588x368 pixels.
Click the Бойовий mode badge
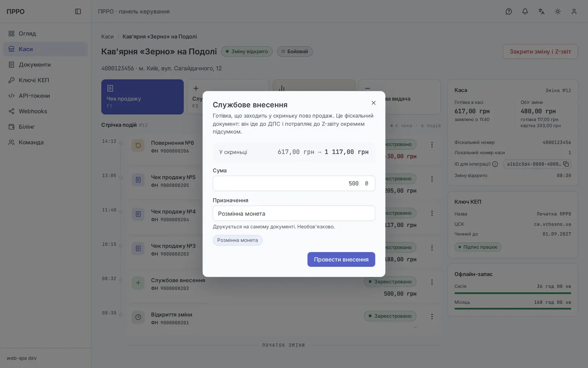coord(295,52)
